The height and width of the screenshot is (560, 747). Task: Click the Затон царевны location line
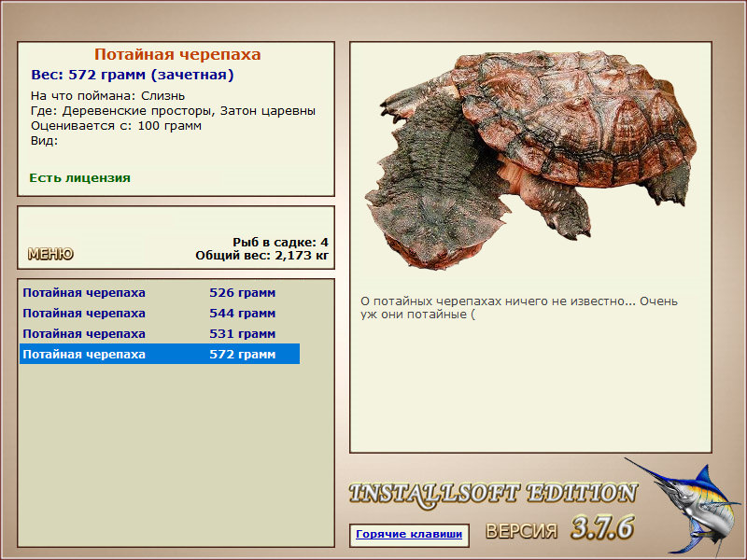[x=173, y=111]
